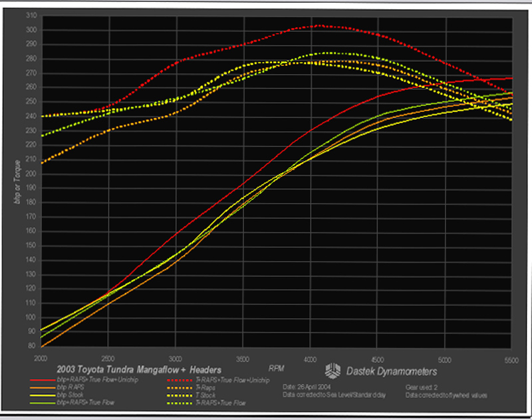Click the 100 value on the y-axis
This screenshot has width=532, height=420.
point(31,317)
